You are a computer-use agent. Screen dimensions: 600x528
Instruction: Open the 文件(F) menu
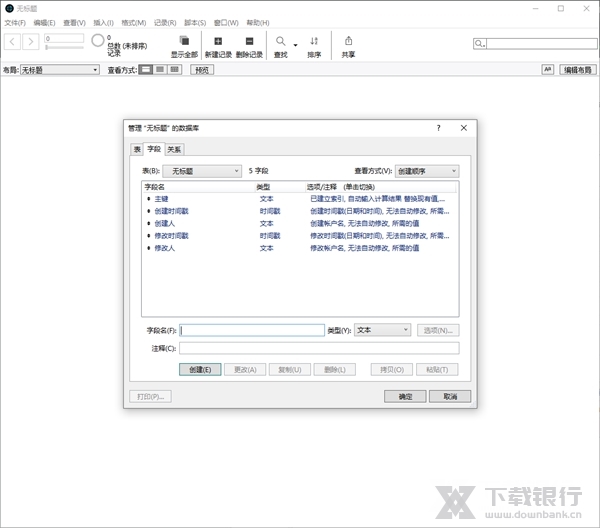[x=15, y=23]
